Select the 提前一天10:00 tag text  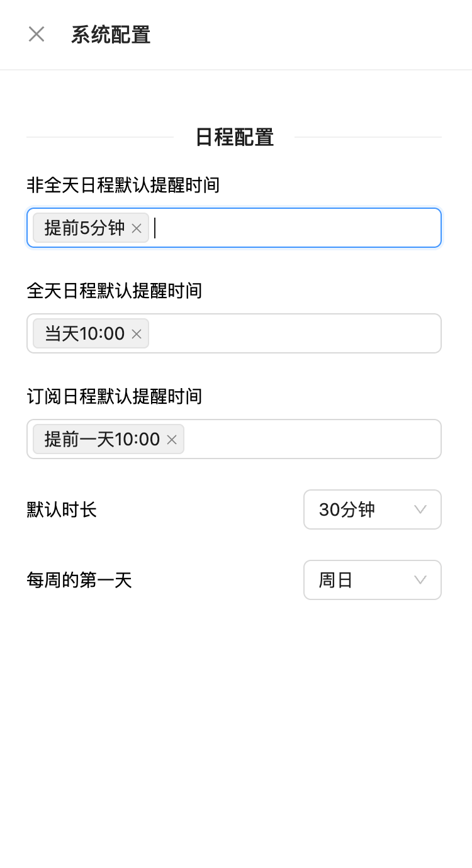point(102,439)
